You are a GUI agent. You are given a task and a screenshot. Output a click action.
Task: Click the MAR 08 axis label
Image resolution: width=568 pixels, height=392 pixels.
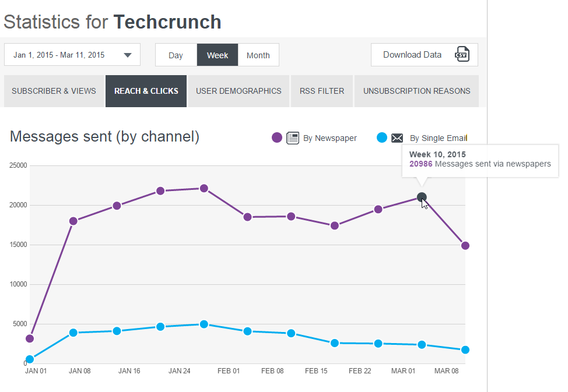[x=446, y=371]
